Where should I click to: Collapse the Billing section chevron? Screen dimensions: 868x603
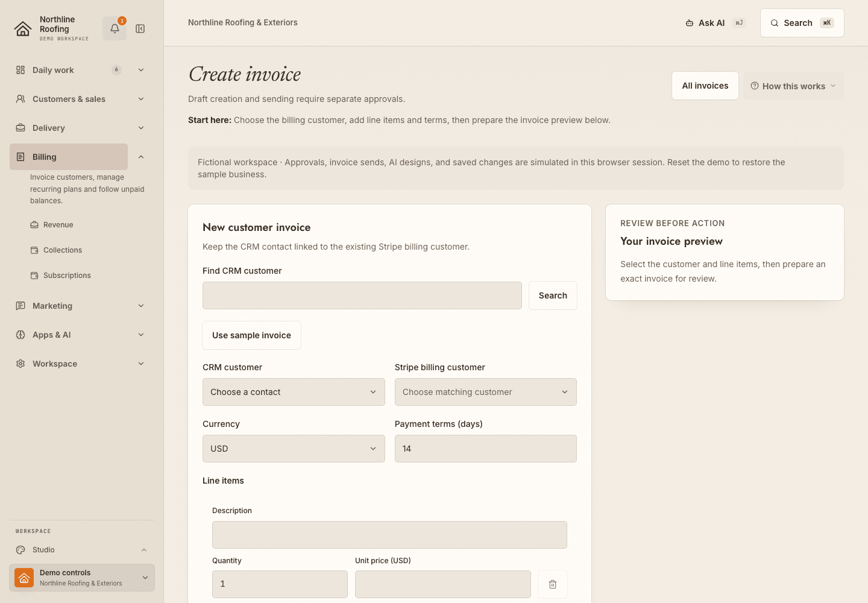pos(141,157)
